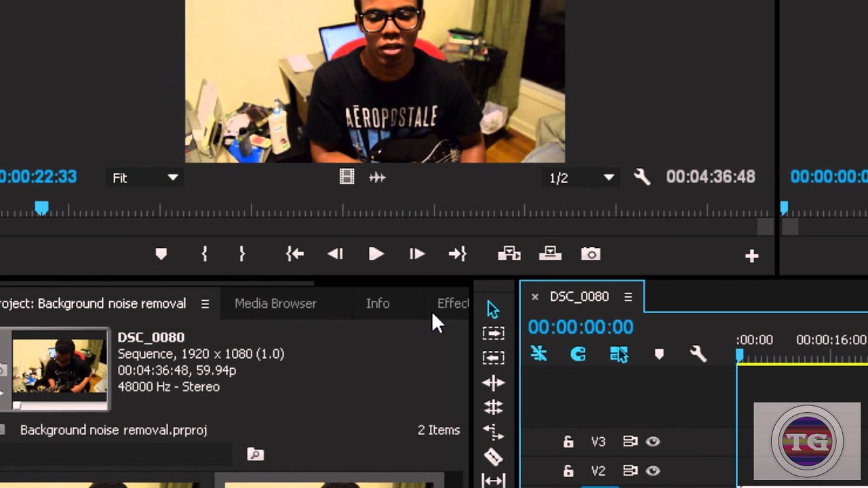Toggle sync lock for V3
868x488 pixels.
[x=631, y=442]
